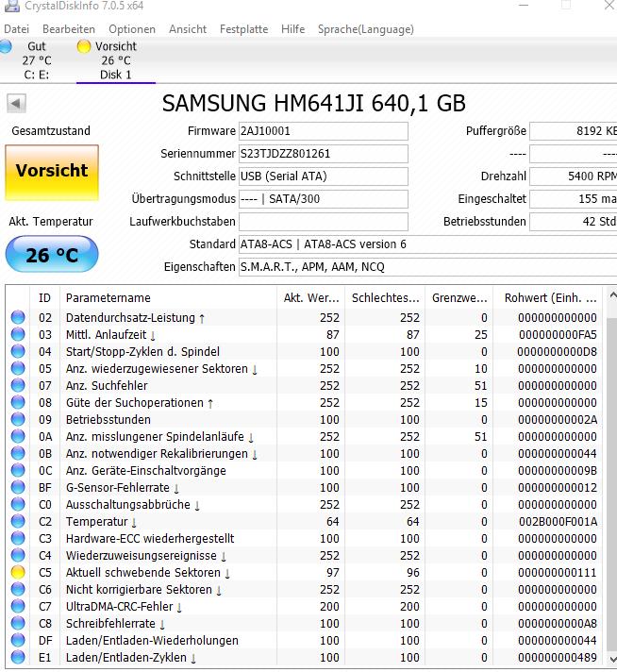Click the status icon for Temperatur row
This screenshot has width=617, height=672.
(x=18, y=522)
